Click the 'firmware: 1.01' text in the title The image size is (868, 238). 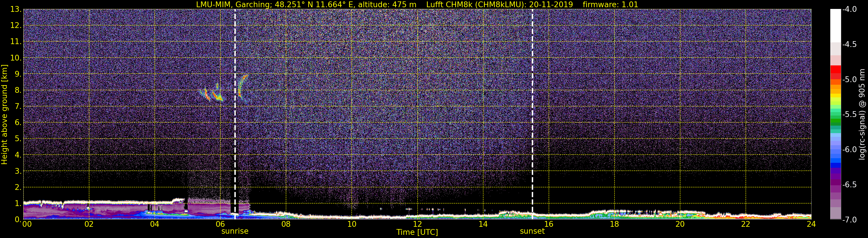tap(610, 5)
